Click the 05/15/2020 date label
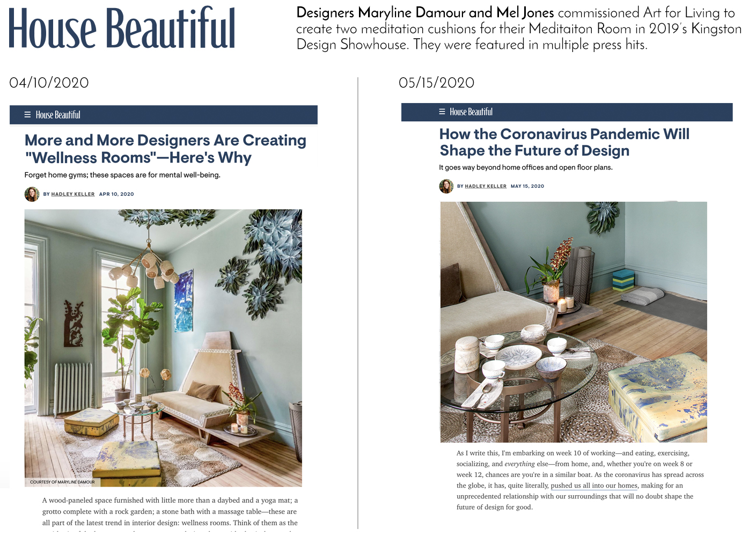This screenshot has width=756, height=536. click(x=437, y=83)
